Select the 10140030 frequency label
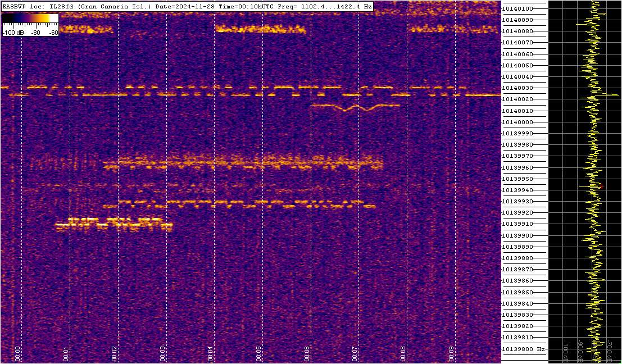 coord(517,88)
